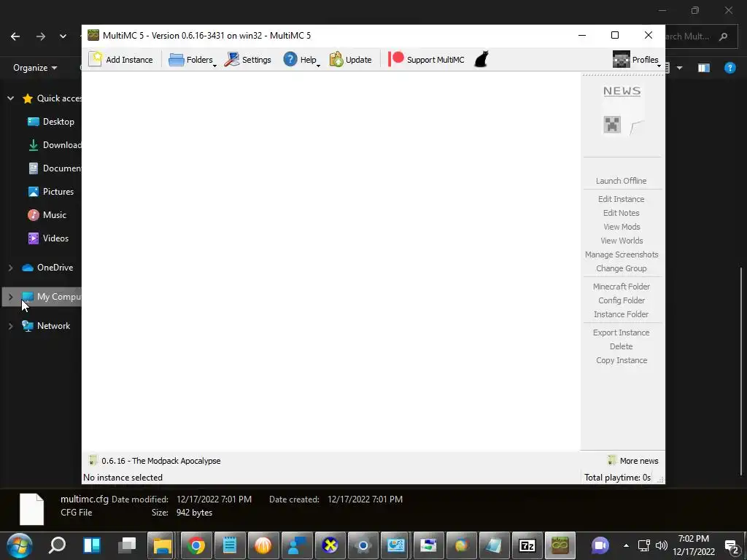Viewport: 747px width, 560px height.
Task: Click More news button
Action: [633, 461]
